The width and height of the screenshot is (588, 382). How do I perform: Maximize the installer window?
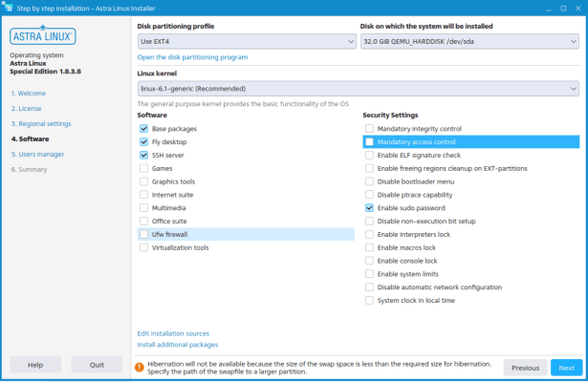tap(563, 9)
